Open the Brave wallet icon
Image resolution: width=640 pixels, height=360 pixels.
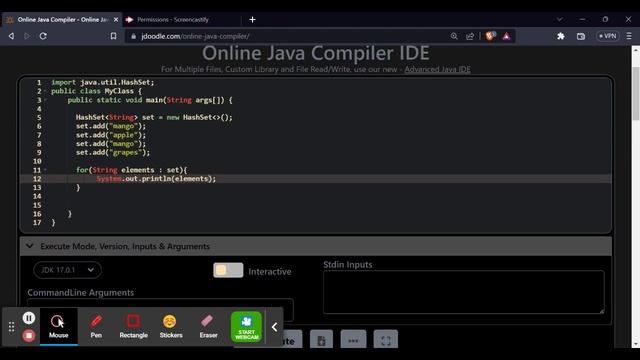pyautogui.click(x=581, y=36)
